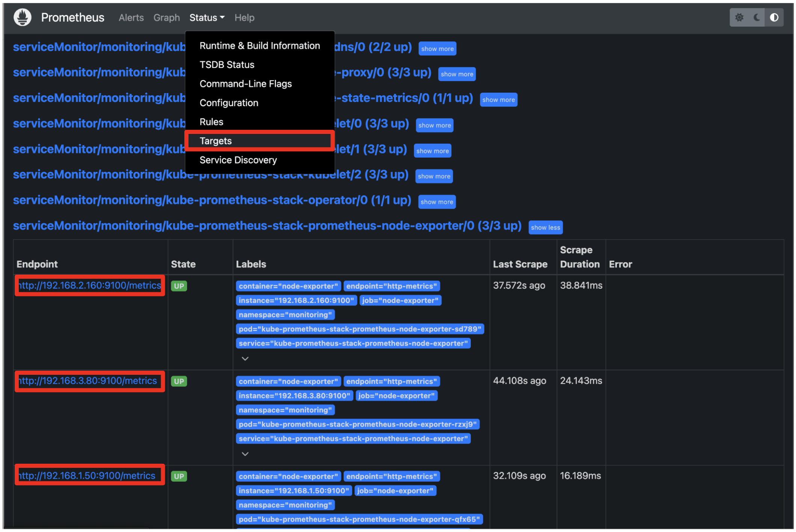The width and height of the screenshot is (796, 532).
Task: Choose Service Discovery menu entry
Action: (238, 160)
